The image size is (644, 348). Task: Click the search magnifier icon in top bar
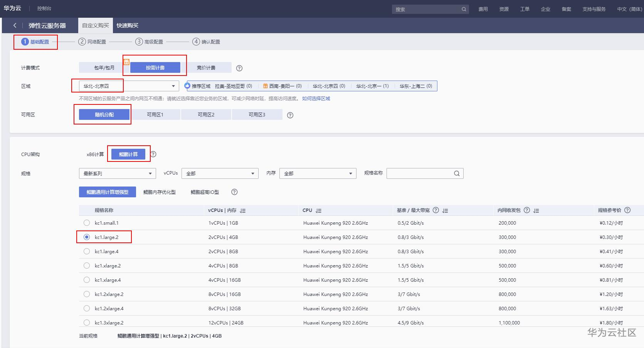464,9
